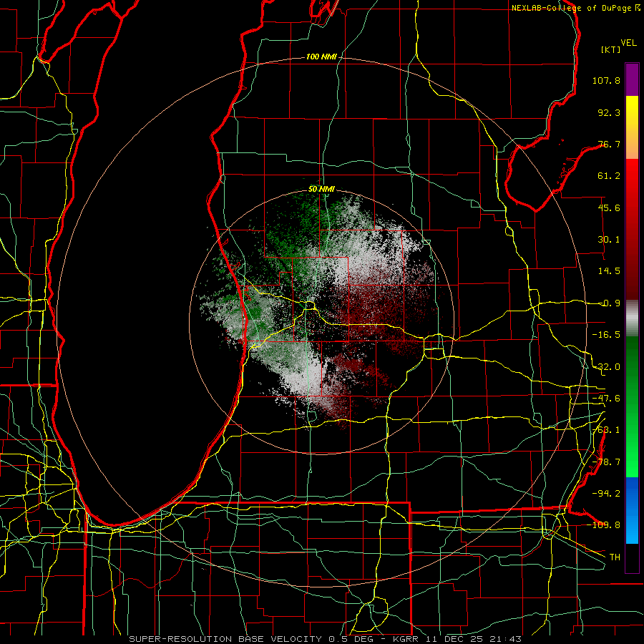Click the -63.1 legend value
The height and width of the screenshot is (644, 644).
pyautogui.click(x=606, y=430)
